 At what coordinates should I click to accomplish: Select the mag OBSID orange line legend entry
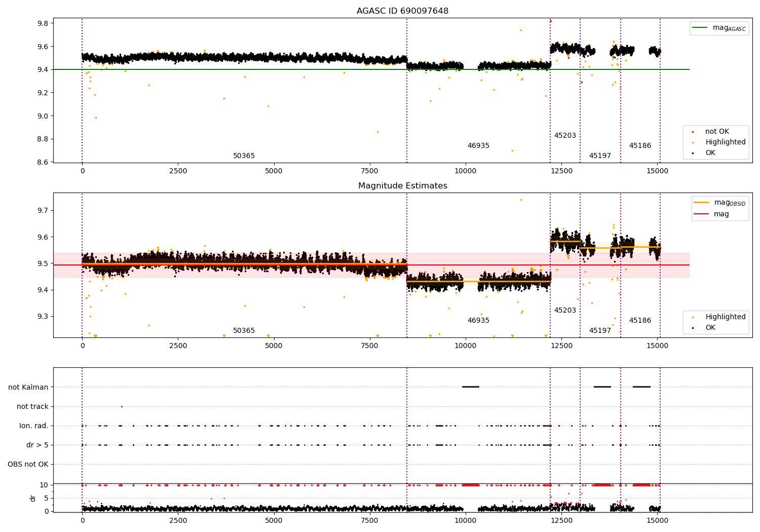click(x=720, y=203)
